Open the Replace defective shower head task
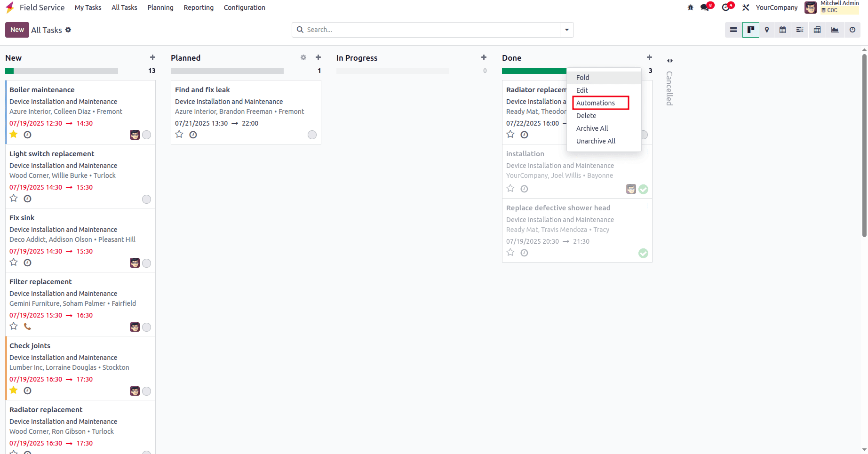The width and height of the screenshot is (868, 454). pyautogui.click(x=577, y=231)
